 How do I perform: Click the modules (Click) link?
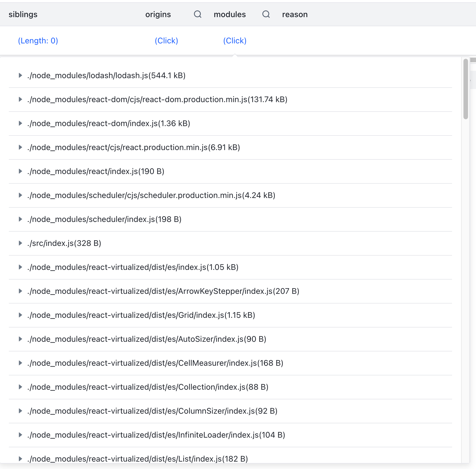235,41
